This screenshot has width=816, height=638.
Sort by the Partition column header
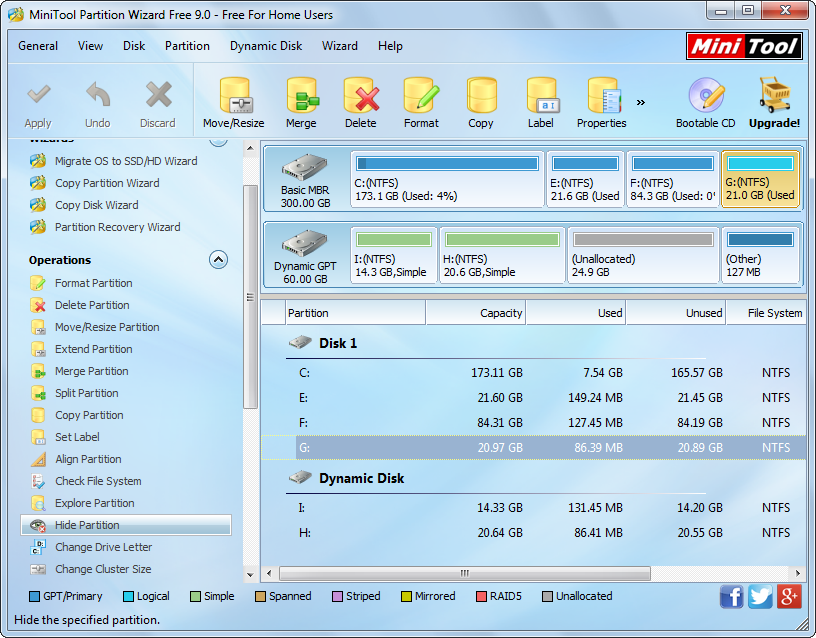pos(356,313)
